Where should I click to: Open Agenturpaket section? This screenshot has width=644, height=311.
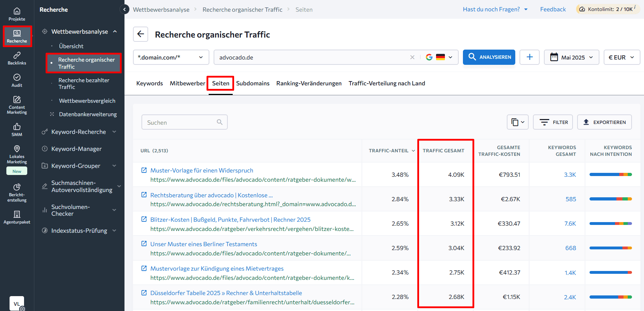pos(17,217)
